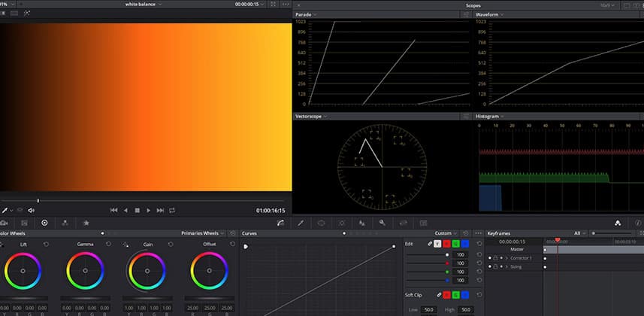Jump to first frame
Screen dimensions: 644x316
113,210
